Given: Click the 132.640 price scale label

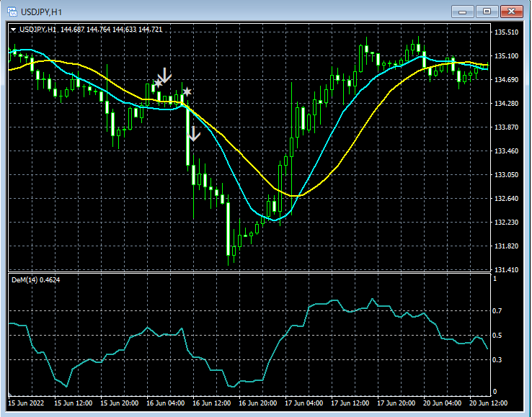Looking at the screenshot, I should [507, 198].
